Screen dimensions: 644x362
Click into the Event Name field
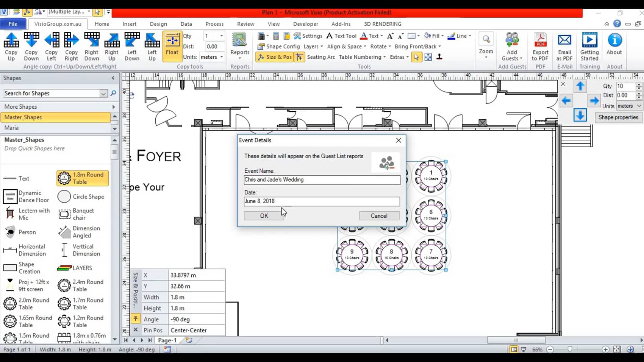(x=322, y=180)
